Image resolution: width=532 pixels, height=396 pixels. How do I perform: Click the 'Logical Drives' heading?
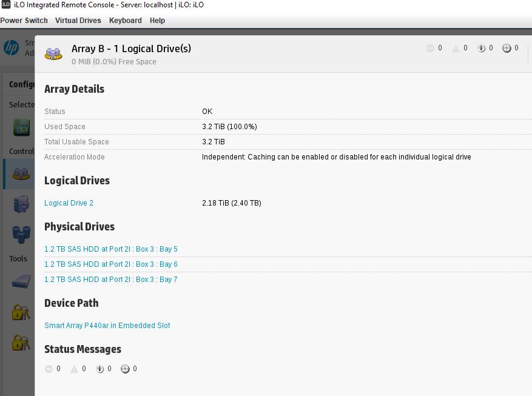pyautogui.click(x=77, y=181)
